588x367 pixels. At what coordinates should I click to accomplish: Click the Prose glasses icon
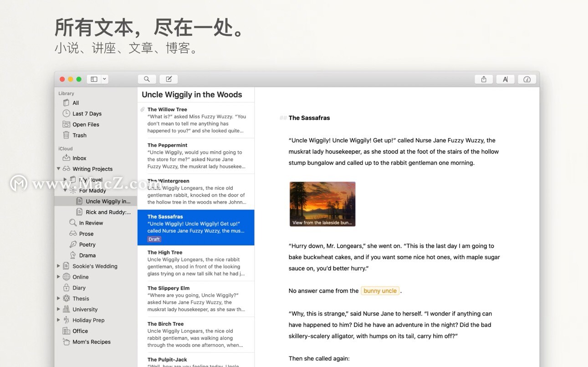(73, 234)
